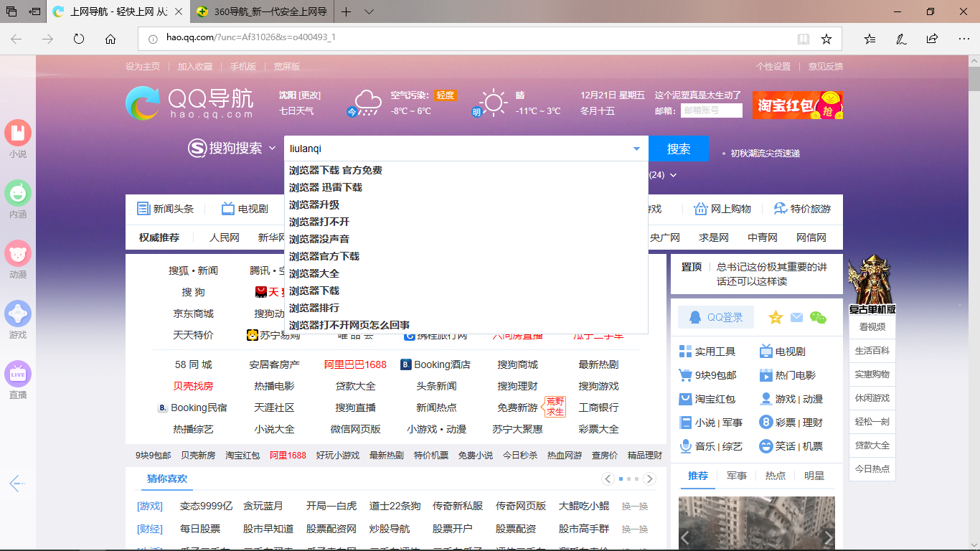This screenshot has width=980, height=551.
Task: Click the QQ登录 button
Action: point(716,317)
